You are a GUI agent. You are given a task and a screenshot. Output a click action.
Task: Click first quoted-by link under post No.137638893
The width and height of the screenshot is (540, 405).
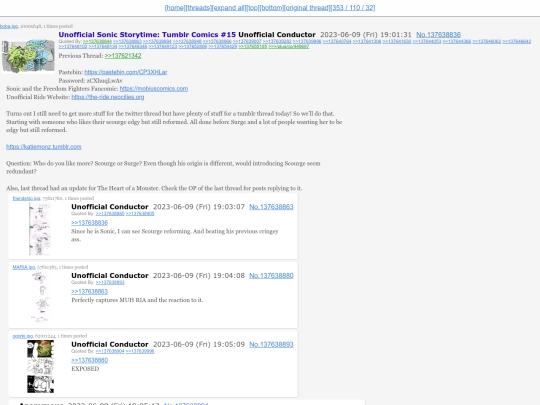click(110, 352)
